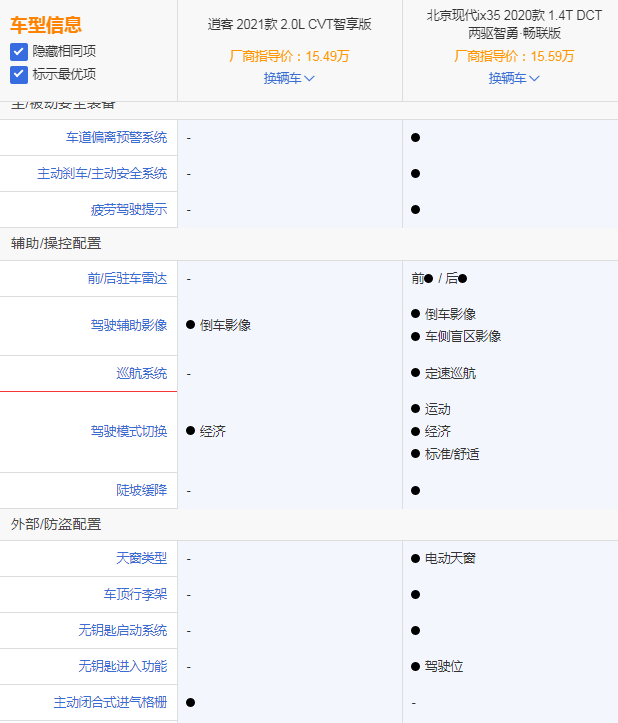Uncheck the 标示最优项 checkbox
This screenshot has width=618, height=723.
pos(19,74)
